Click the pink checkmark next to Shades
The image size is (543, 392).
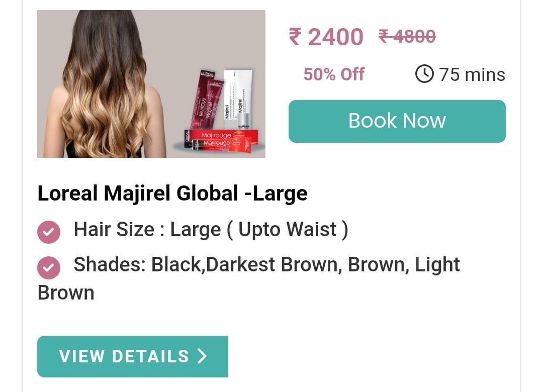coord(49,268)
